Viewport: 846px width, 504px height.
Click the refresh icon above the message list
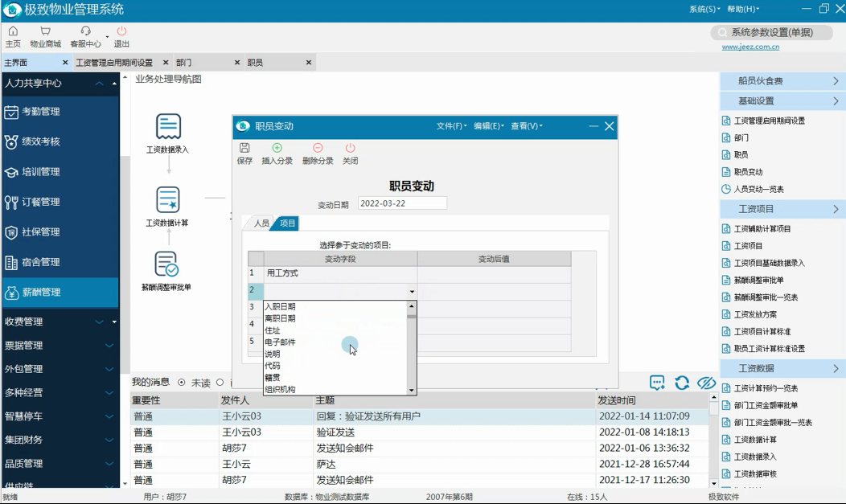tap(682, 383)
